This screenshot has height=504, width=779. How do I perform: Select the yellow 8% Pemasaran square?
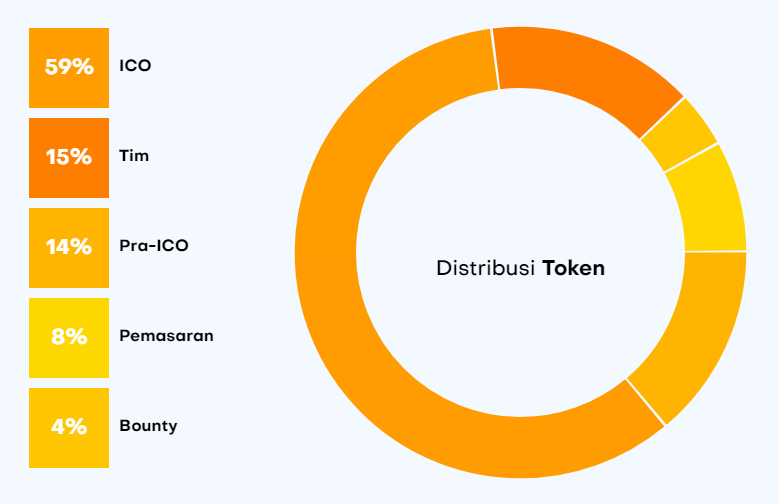tap(69, 337)
